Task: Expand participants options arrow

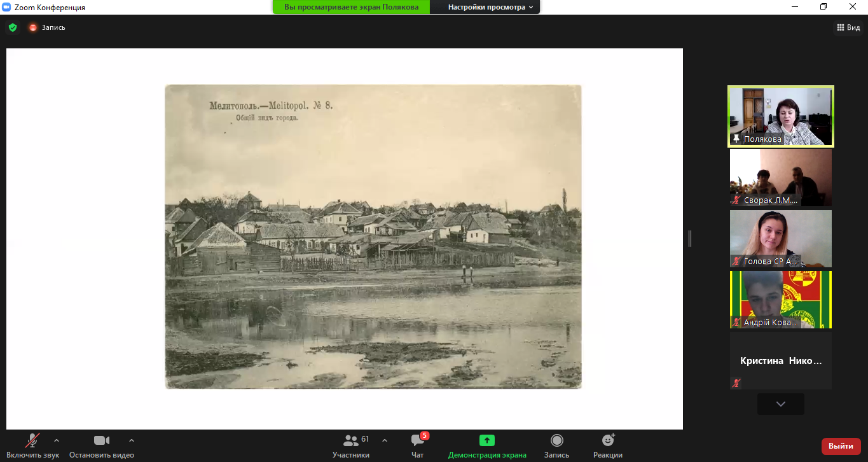Action: coord(385,440)
